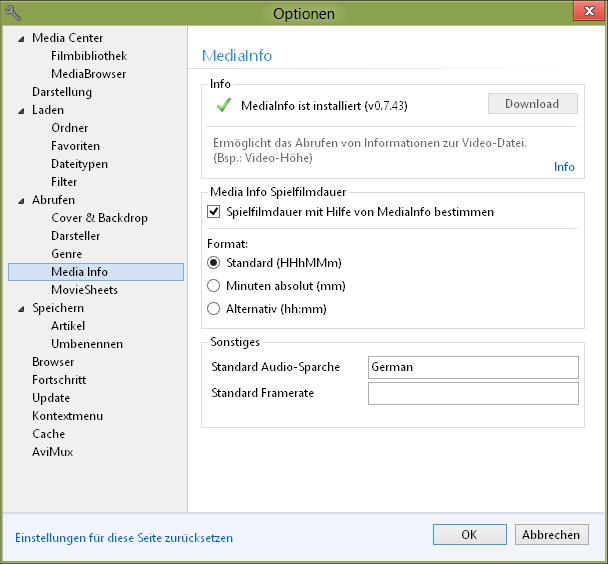608x564 pixels.
Task: Open Cover & Backdrop settings
Action: tap(99, 218)
